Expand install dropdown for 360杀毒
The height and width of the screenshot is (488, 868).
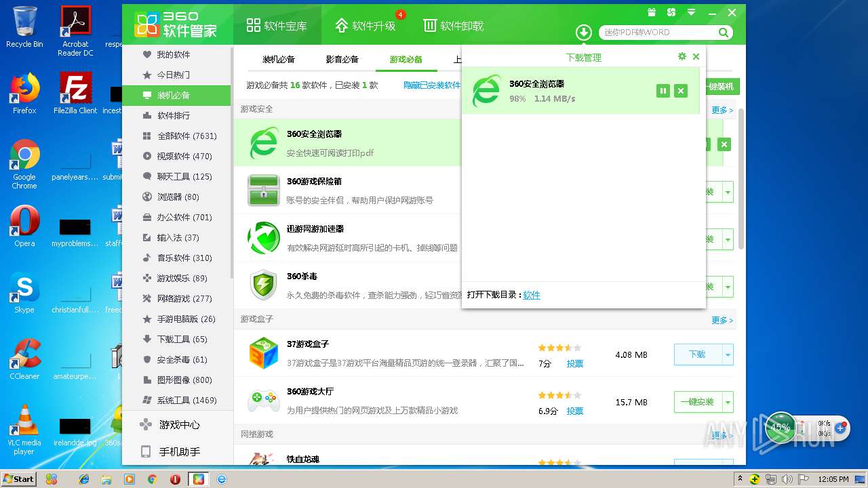[728, 287]
